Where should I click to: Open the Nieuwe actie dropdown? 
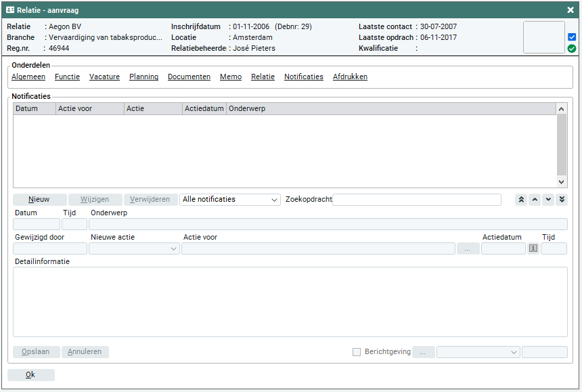coord(134,248)
